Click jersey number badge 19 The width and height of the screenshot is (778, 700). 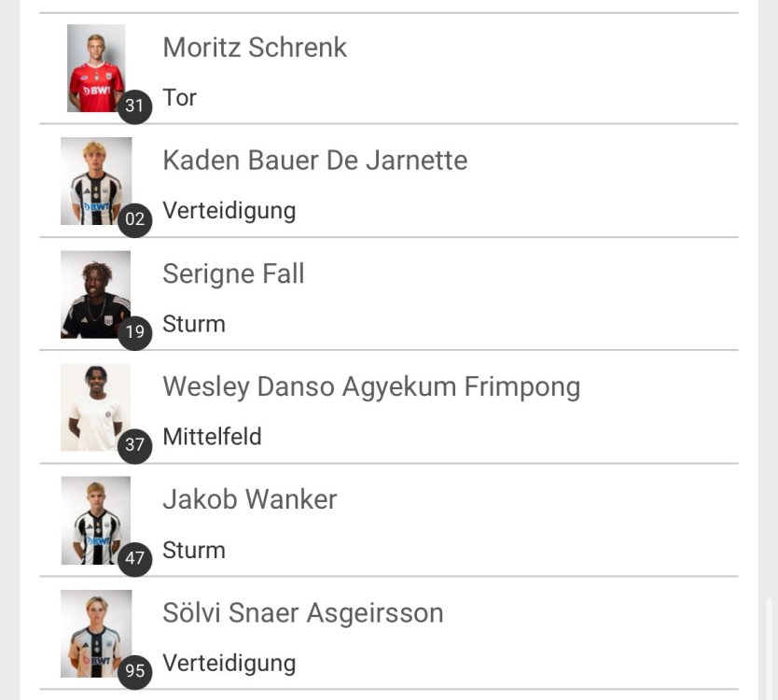point(135,332)
